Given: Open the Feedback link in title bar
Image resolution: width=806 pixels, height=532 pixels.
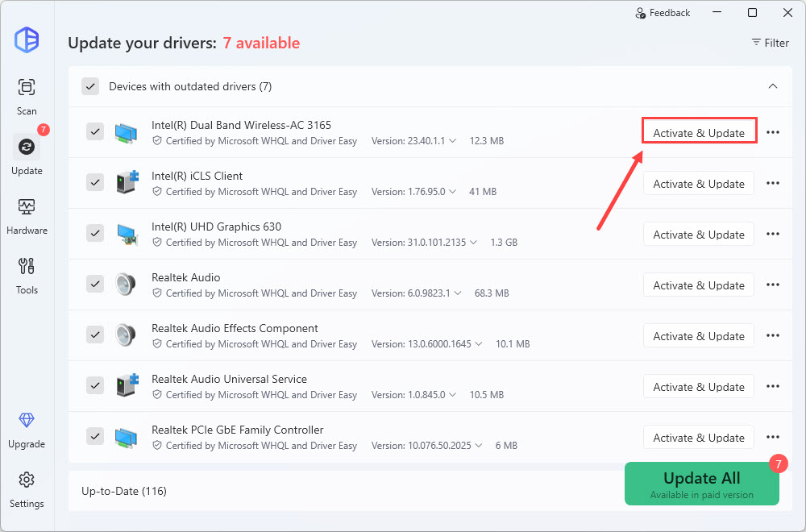Looking at the screenshot, I should [x=663, y=13].
